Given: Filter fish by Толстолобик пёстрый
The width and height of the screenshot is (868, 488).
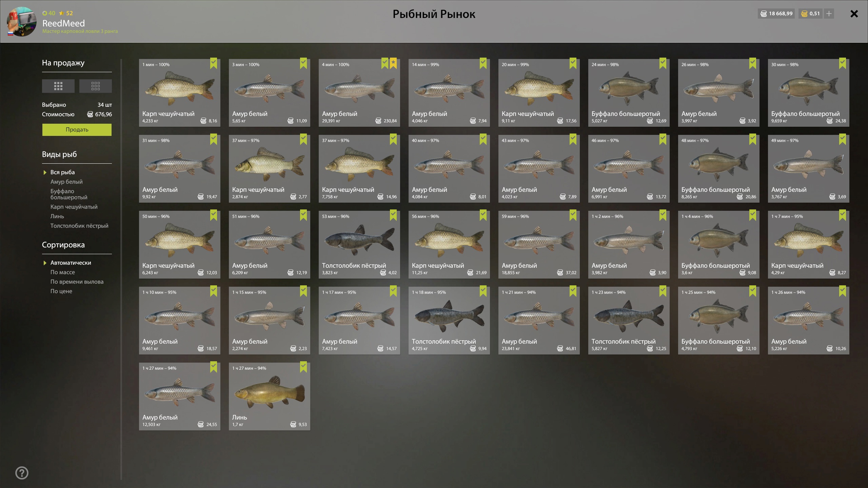Looking at the screenshot, I should pyautogui.click(x=79, y=226).
